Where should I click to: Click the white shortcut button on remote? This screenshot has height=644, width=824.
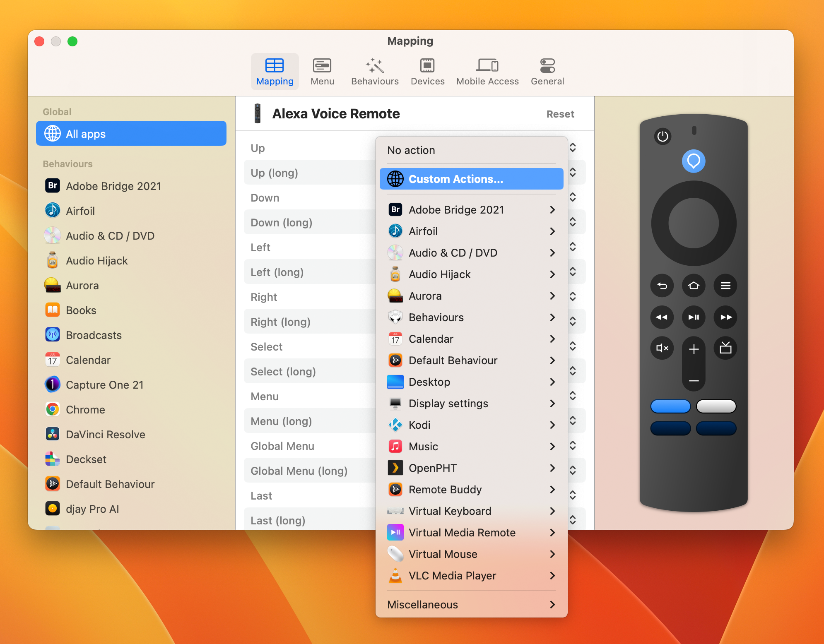[x=716, y=406]
